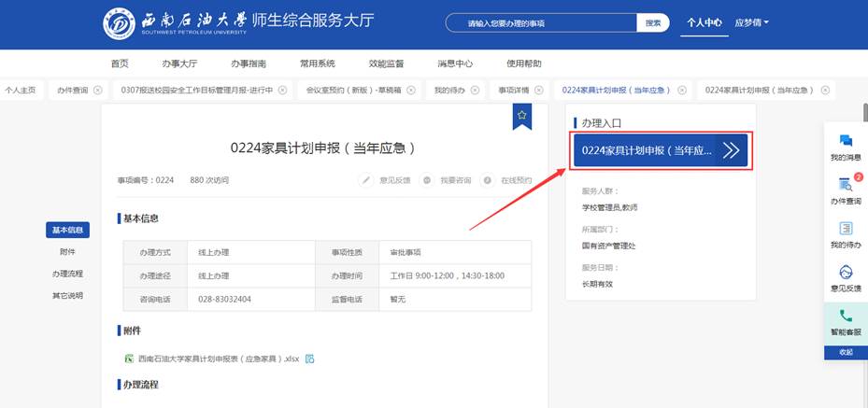The height and width of the screenshot is (408, 868).
Task: Click the 我要咨询 icon
Action: [x=427, y=179]
